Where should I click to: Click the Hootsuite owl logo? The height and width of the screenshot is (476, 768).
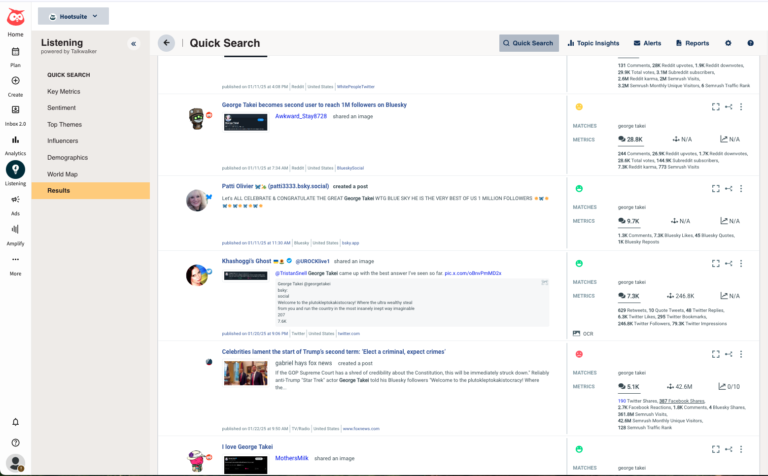15,17
